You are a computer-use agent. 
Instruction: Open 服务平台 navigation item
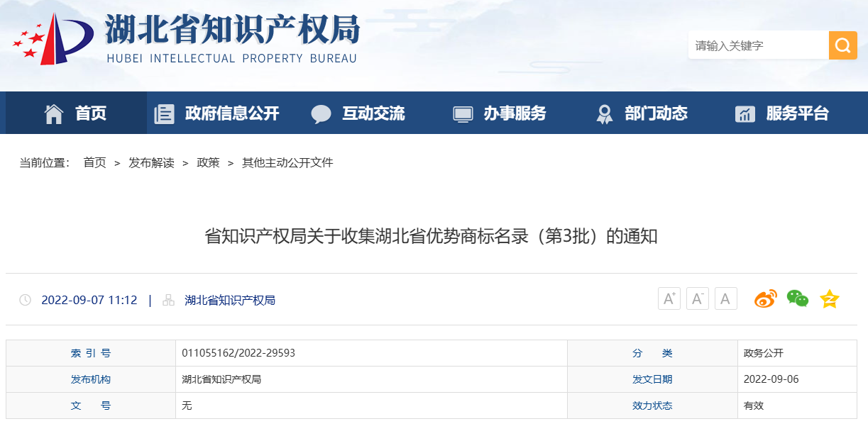coord(782,113)
